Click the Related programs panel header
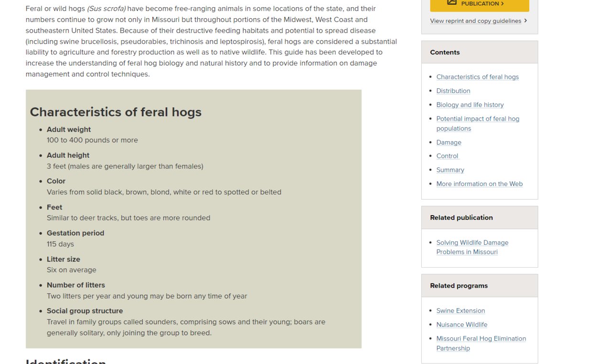 (480, 286)
